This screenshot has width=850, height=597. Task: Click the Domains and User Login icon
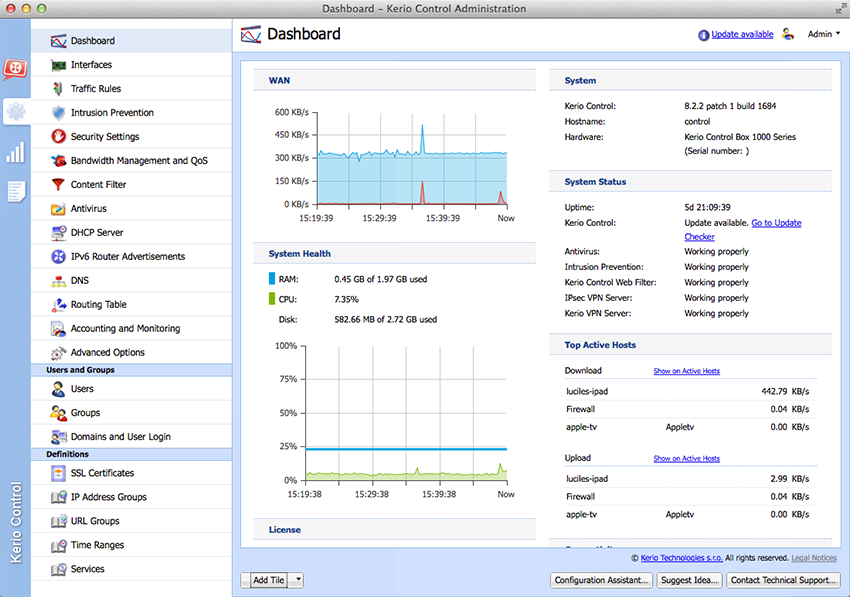[x=58, y=436]
